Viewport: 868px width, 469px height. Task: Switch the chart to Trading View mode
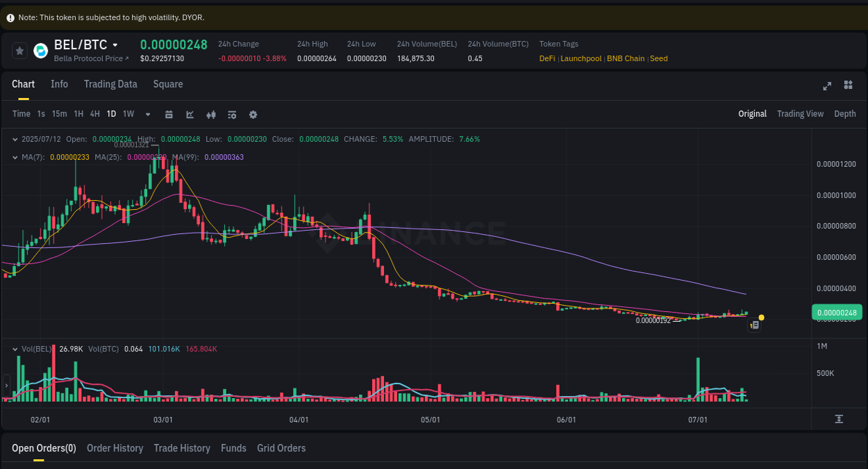pos(800,113)
